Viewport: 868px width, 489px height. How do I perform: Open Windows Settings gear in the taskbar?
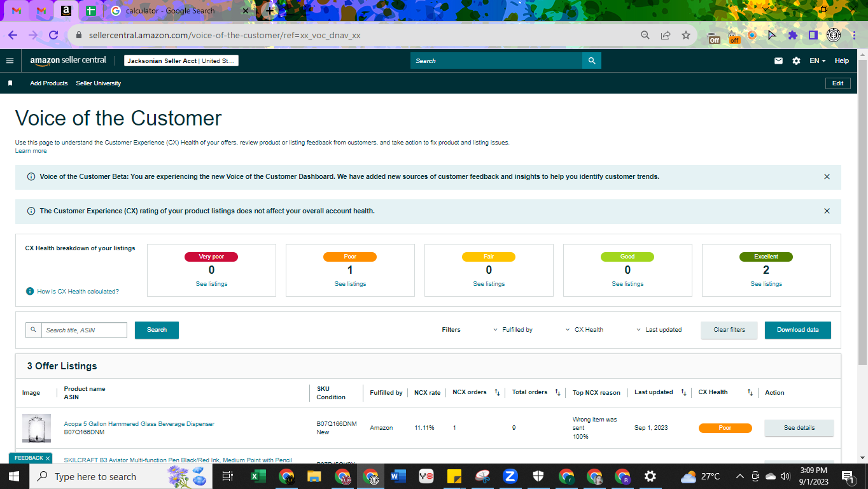(650, 476)
